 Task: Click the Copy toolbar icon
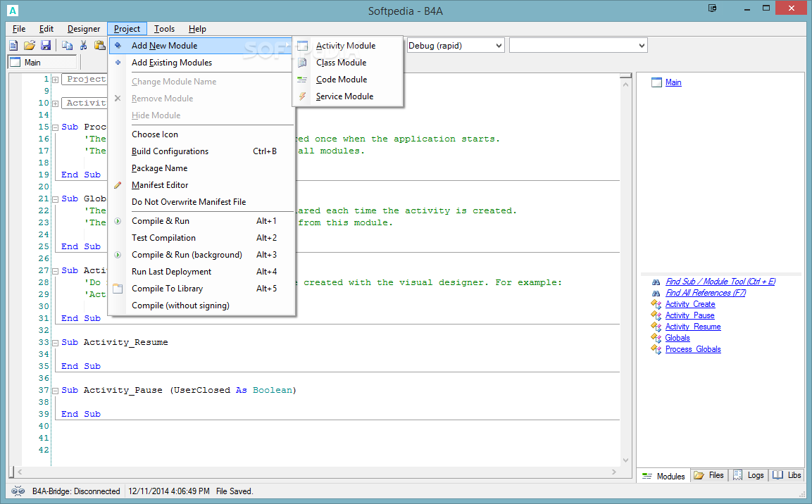coord(68,46)
